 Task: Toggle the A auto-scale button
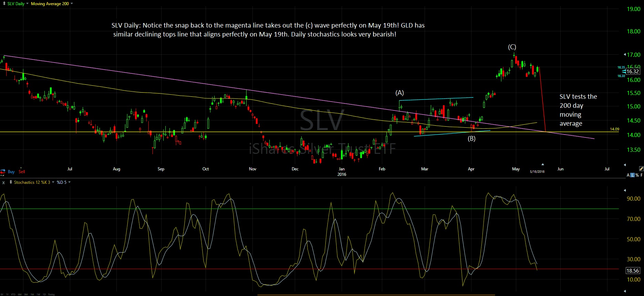[628, 175]
